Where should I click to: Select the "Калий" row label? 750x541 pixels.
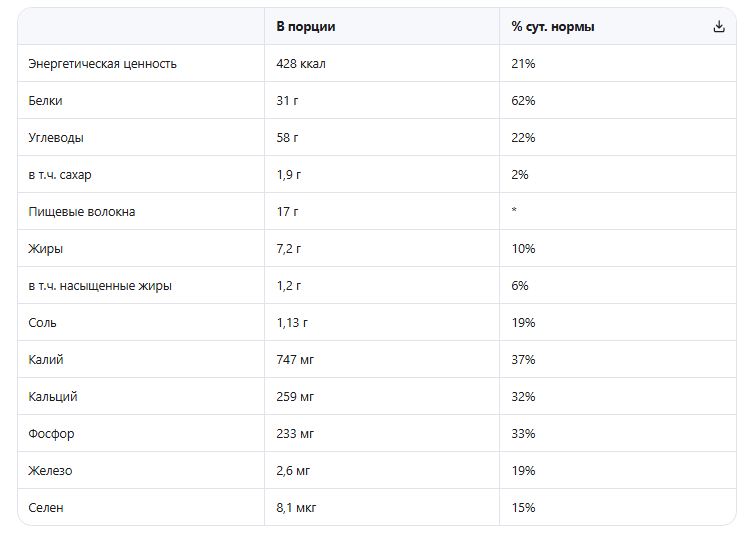click(x=46, y=360)
